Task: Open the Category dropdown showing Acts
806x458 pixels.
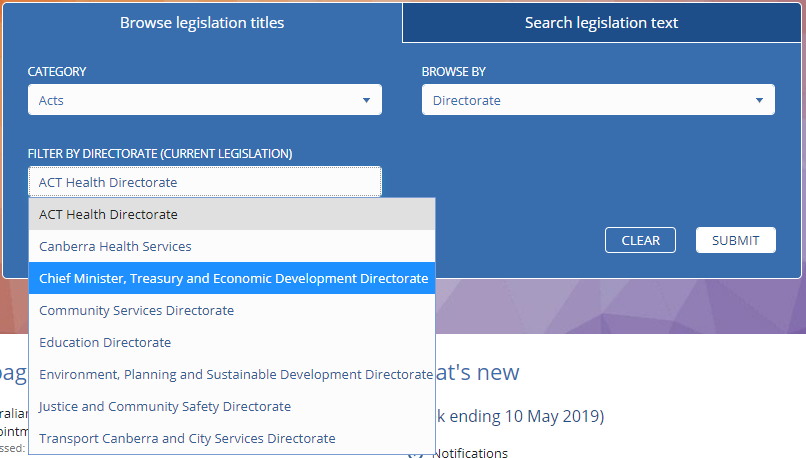Action: point(205,100)
